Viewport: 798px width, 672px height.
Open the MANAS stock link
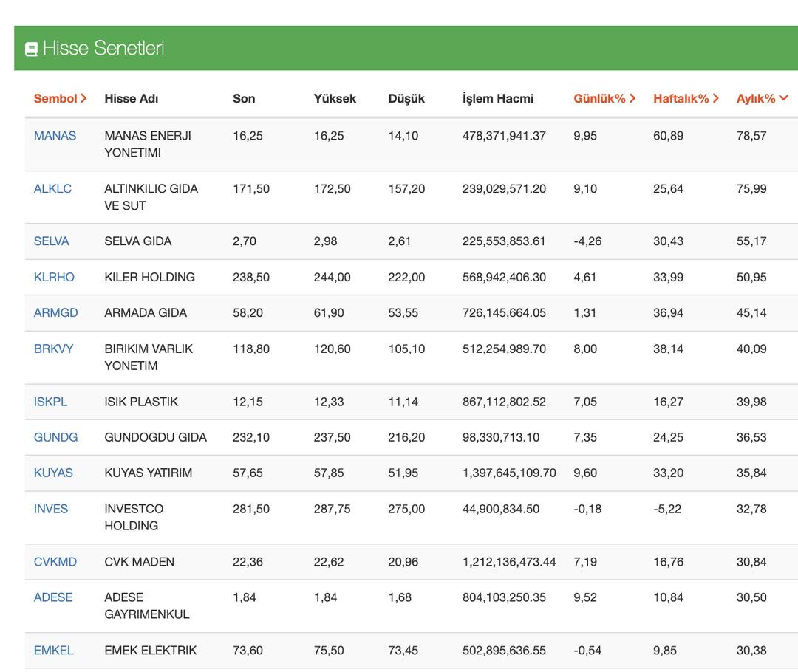tap(55, 136)
